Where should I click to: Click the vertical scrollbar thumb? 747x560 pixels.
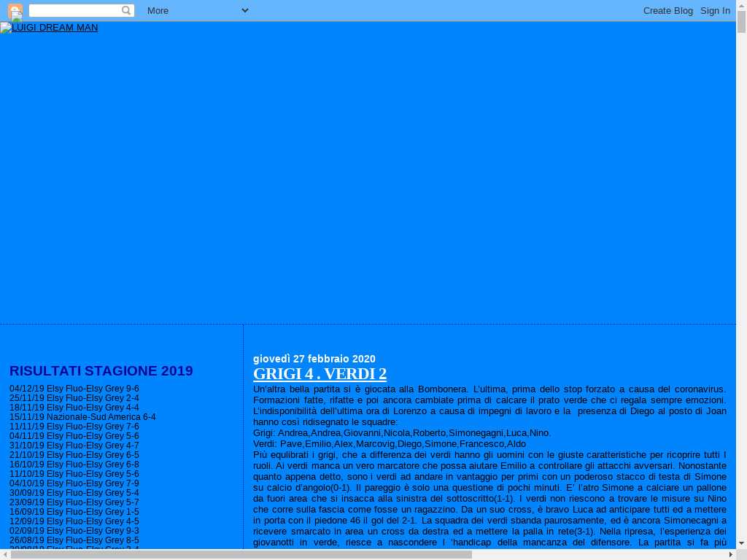click(x=741, y=22)
